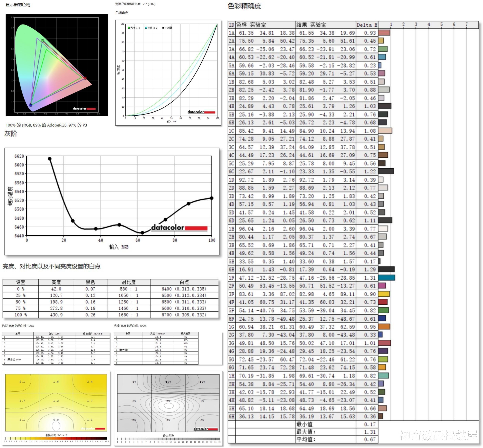Click the 色样 实验室 column header
The image size is (483, 448).
251,25
